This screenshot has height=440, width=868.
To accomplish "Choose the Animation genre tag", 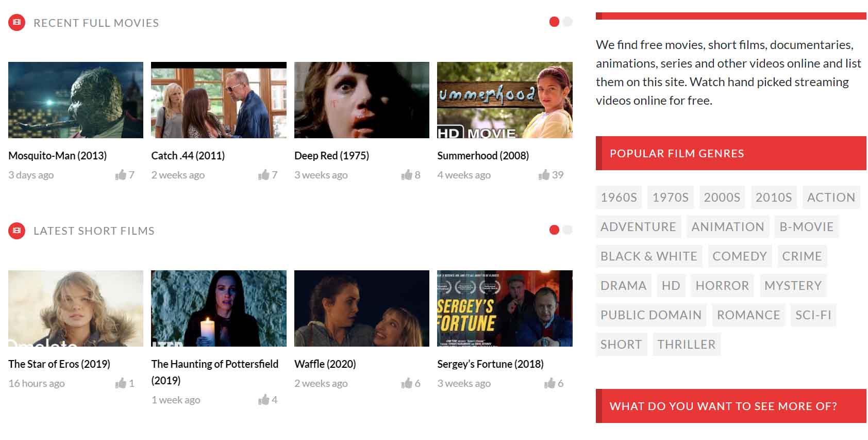I will (x=728, y=226).
